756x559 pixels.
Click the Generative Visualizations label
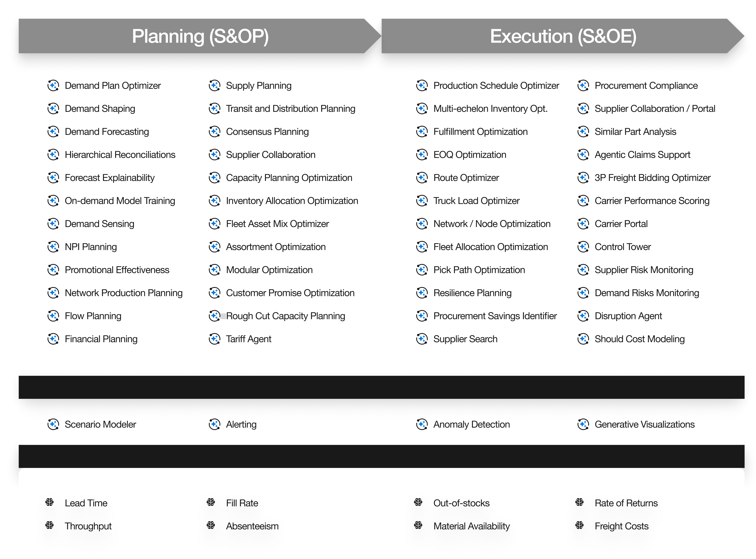644,424
